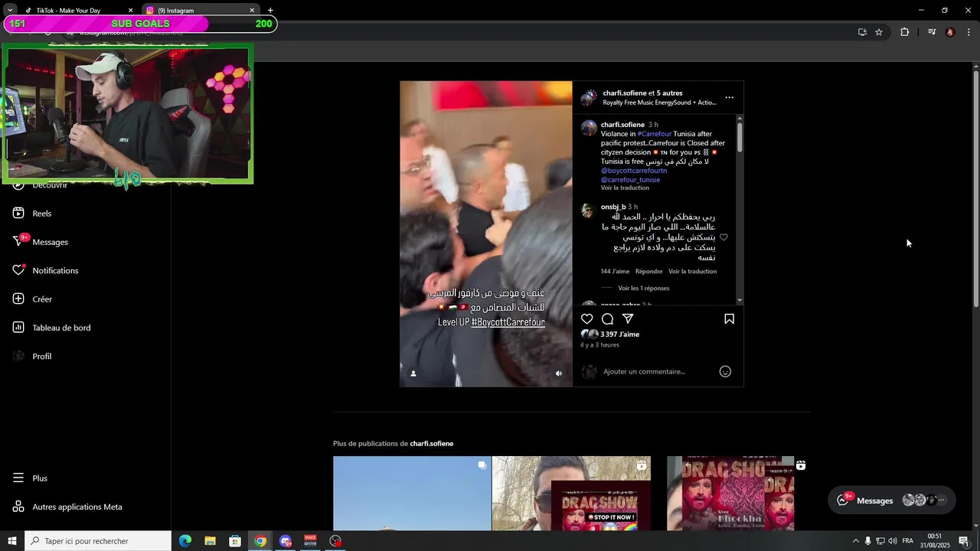Show hidden system tray icons
This screenshot has width=980, height=551.
pos(856,541)
